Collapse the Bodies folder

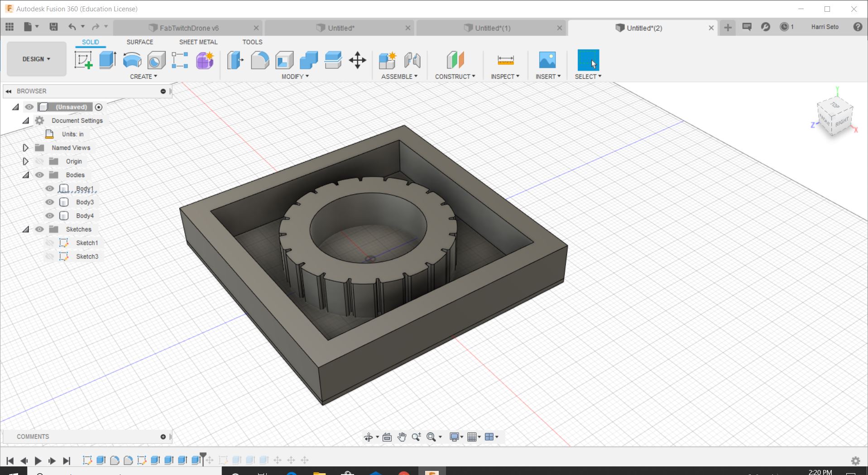click(26, 175)
